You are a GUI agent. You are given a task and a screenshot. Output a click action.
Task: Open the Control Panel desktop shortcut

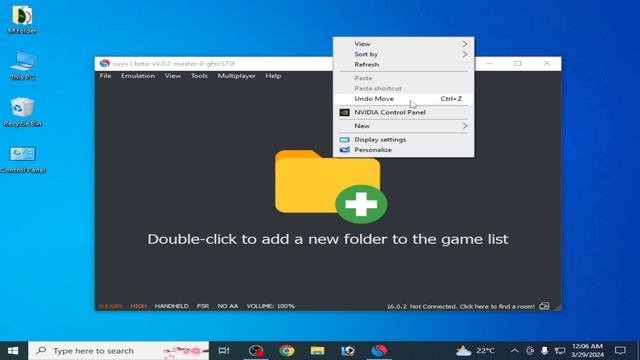point(22,159)
